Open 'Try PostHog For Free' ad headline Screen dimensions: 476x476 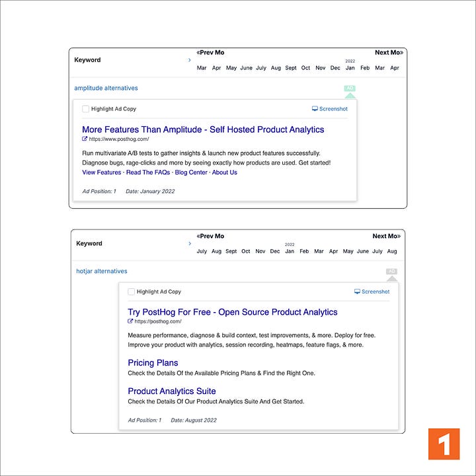233,312
